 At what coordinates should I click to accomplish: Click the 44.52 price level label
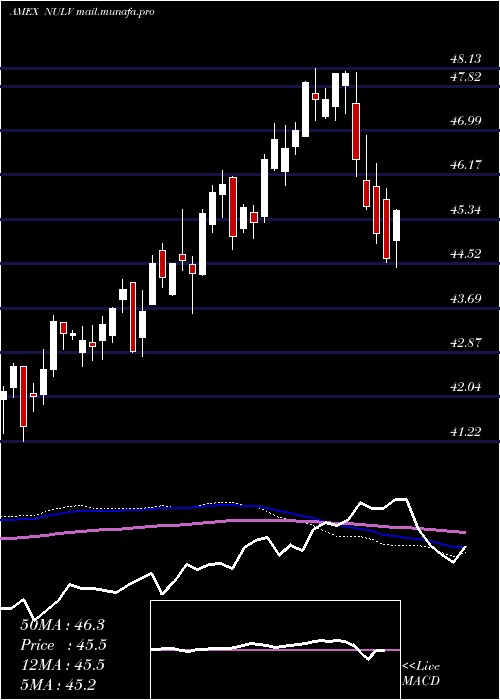click(466, 254)
